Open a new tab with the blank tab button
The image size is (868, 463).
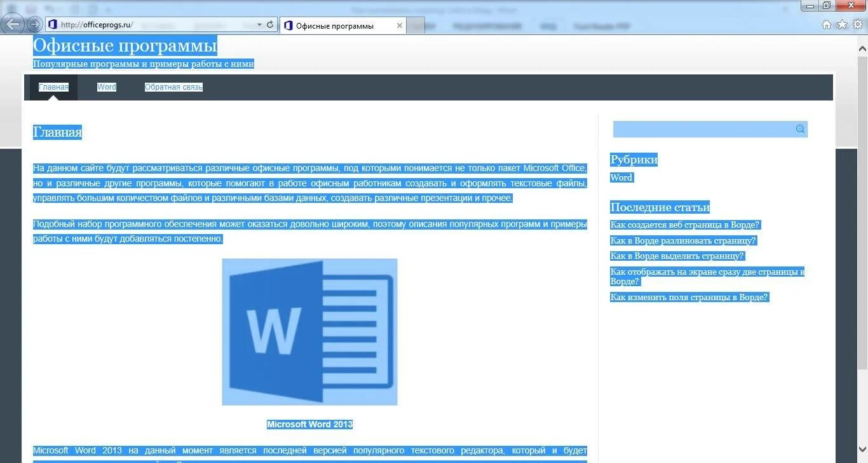[x=416, y=26]
